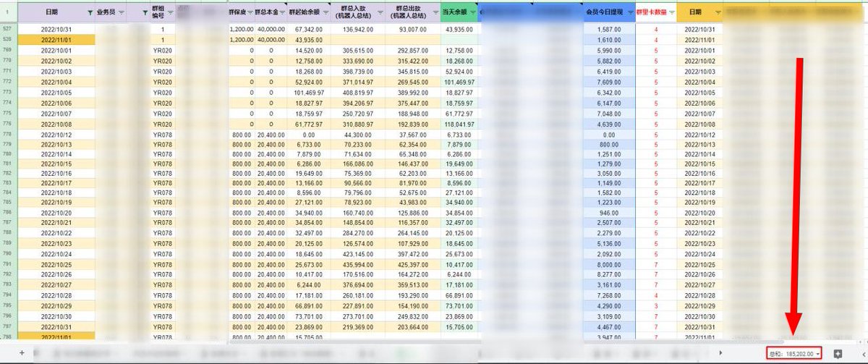Click the cell containing 408,819.97

coord(357,93)
